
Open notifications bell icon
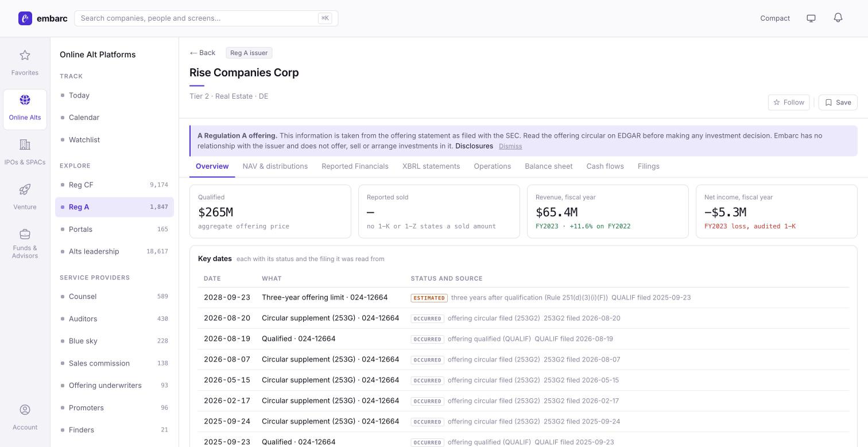tap(838, 18)
